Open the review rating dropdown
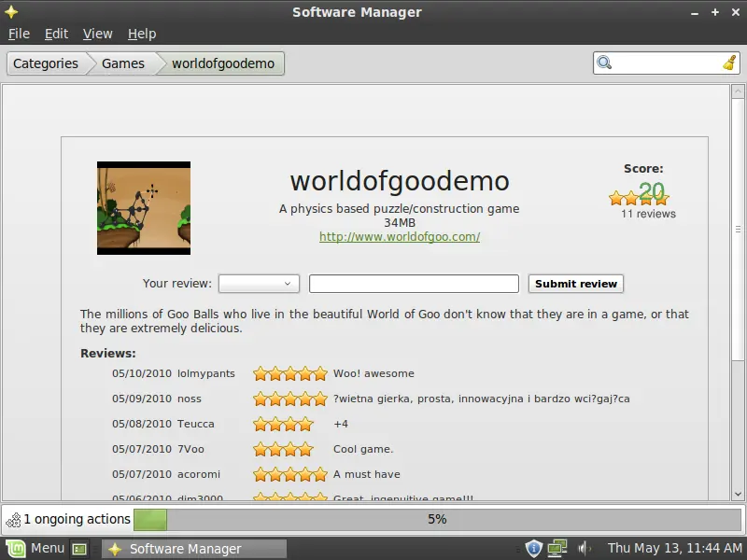747x560 pixels. pyautogui.click(x=259, y=284)
